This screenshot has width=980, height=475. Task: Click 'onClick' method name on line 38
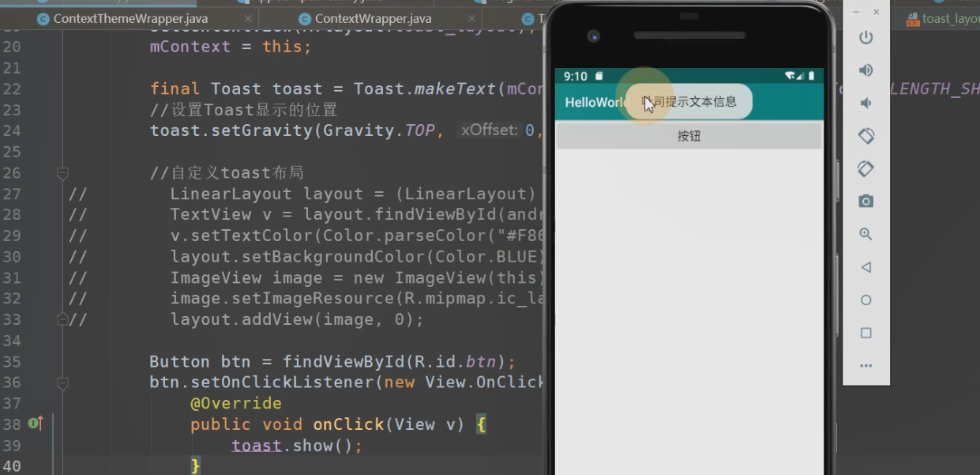(x=348, y=424)
